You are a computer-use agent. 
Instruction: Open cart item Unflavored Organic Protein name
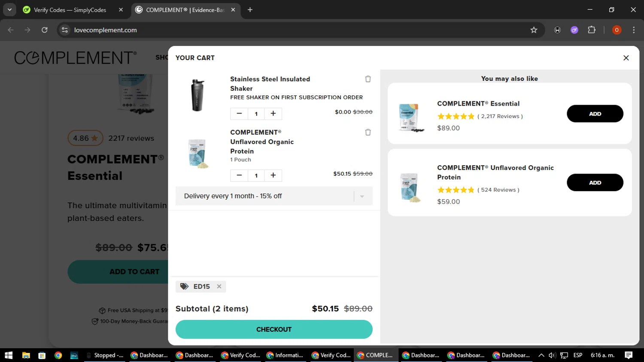pyautogui.click(x=262, y=142)
